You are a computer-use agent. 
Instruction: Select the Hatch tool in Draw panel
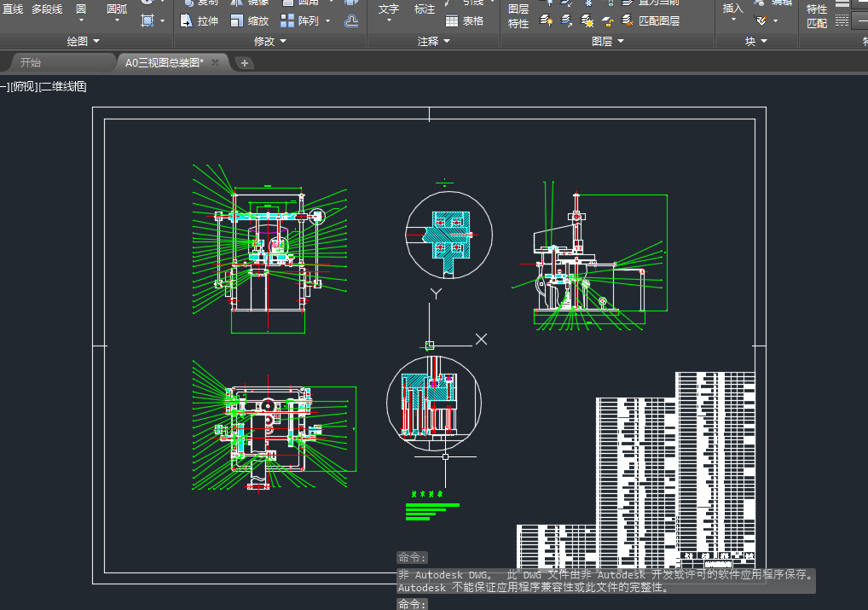click(148, 20)
